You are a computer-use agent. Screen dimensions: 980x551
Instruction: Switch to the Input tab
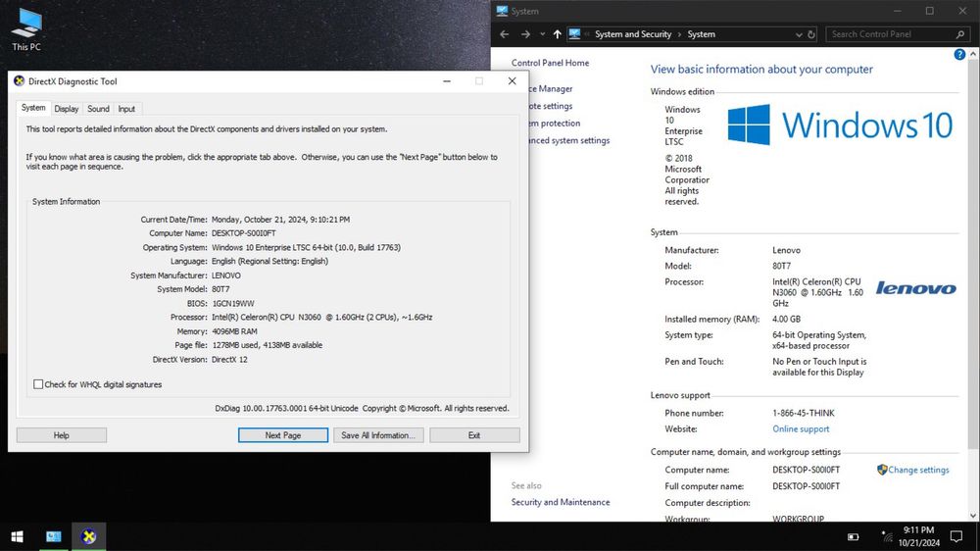126,109
